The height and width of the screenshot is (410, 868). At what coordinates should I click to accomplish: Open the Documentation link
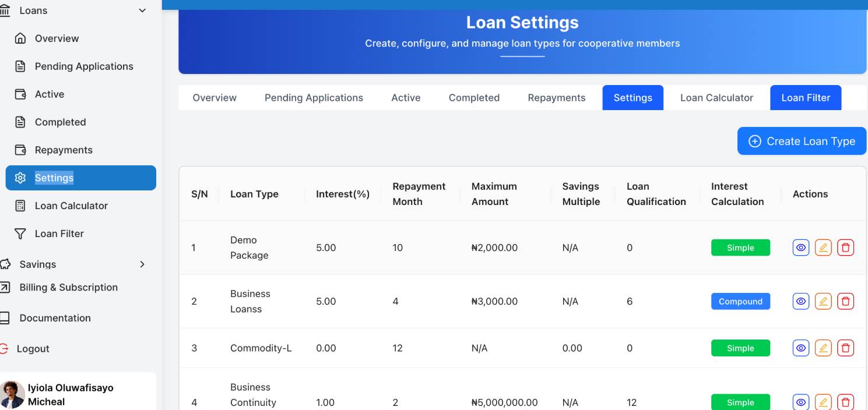pos(55,318)
